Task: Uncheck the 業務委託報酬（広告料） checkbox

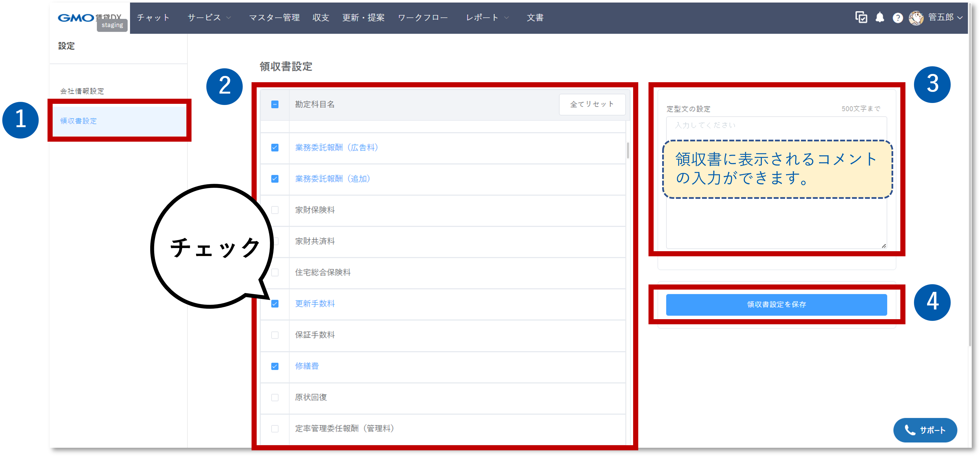Action: pos(275,148)
